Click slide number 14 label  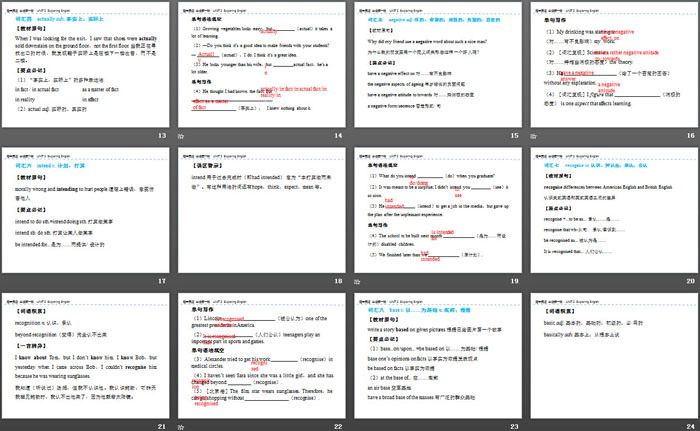pos(338,135)
